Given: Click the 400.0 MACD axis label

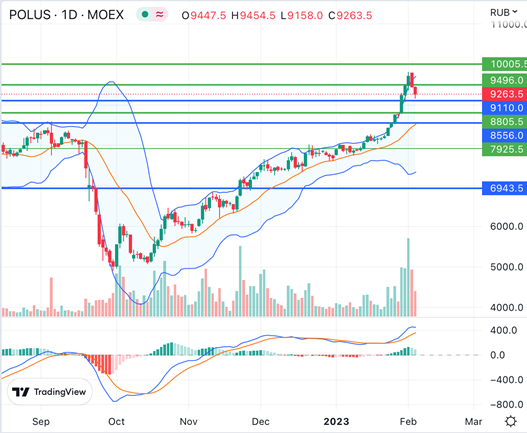Looking at the screenshot, I should [x=503, y=330].
